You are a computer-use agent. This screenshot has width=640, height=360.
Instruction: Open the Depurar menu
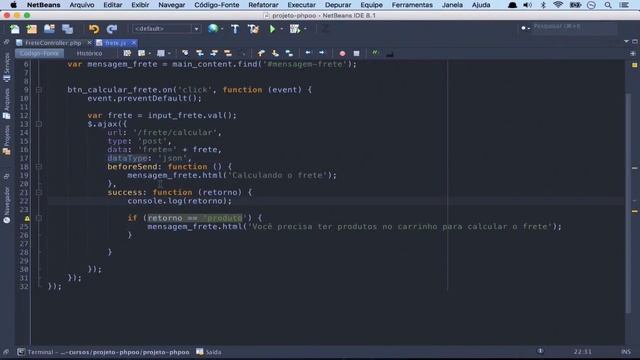point(338,5)
